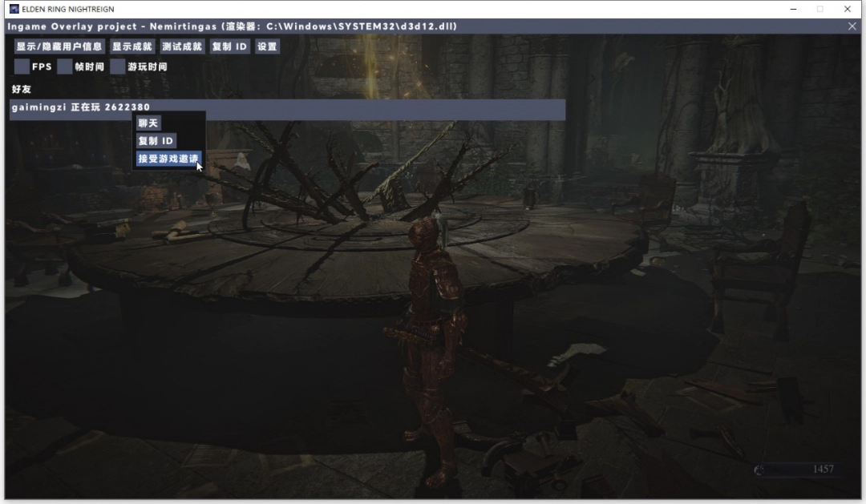The width and height of the screenshot is (866, 504).
Task: Toggle the 游玩时间 checkbox
Action: (x=118, y=67)
